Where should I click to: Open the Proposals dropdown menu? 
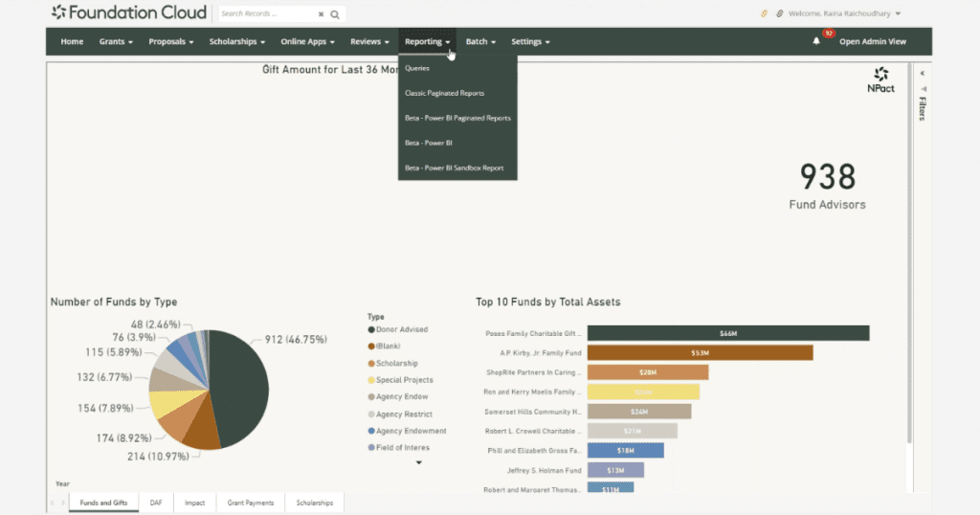click(170, 41)
